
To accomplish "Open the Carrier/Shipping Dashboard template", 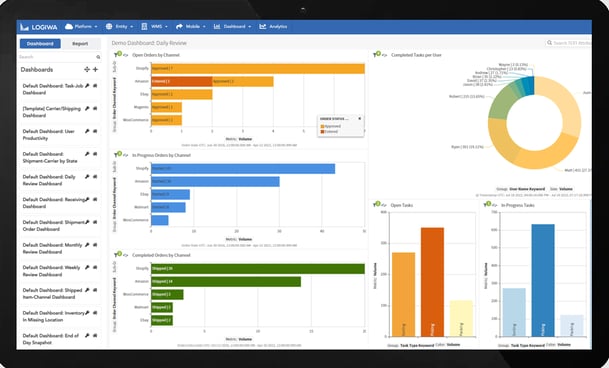I will [x=51, y=112].
